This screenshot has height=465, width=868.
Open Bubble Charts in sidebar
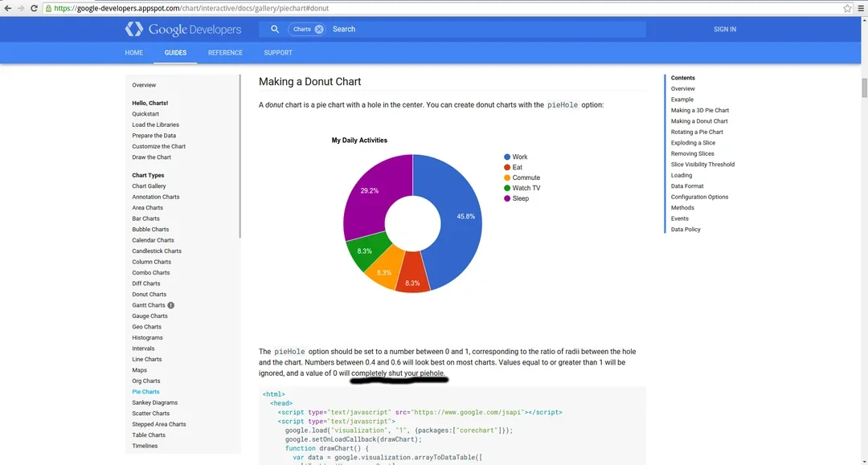click(150, 230)
